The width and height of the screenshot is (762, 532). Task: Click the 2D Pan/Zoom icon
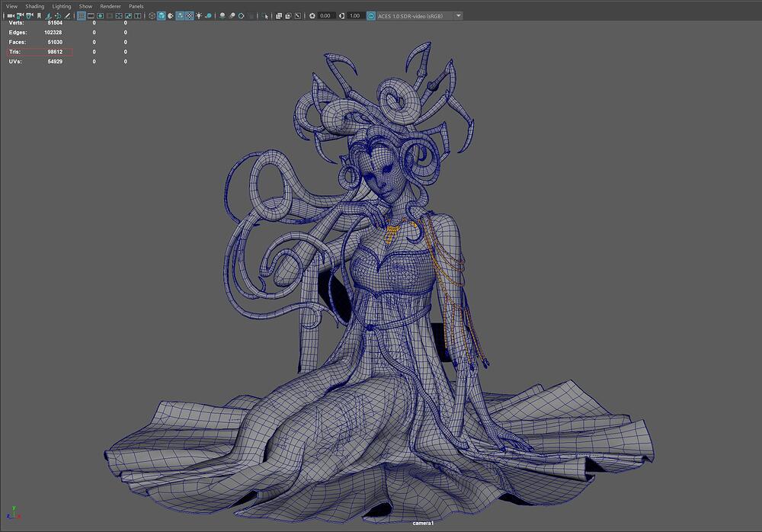(x=58, y=15)
